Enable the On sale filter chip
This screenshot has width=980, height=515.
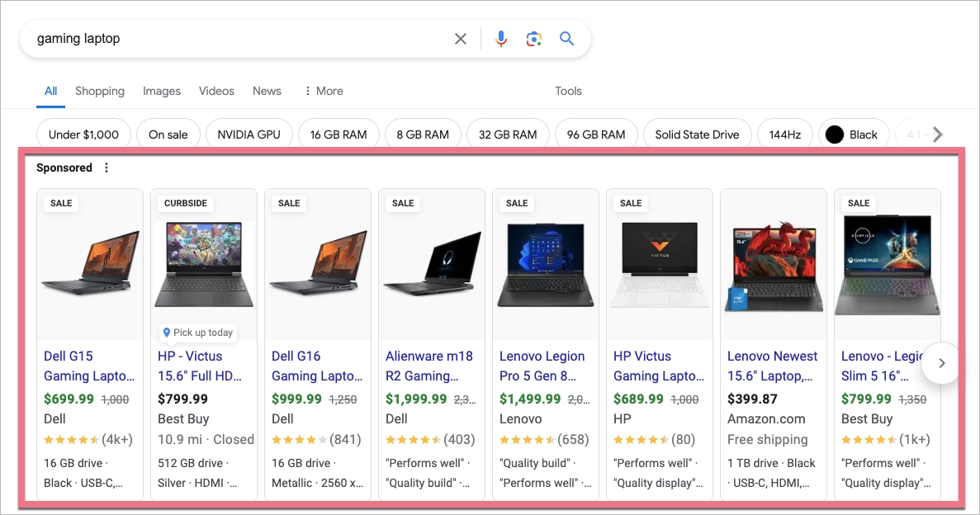pyautogui.click(x=168, y=135)
